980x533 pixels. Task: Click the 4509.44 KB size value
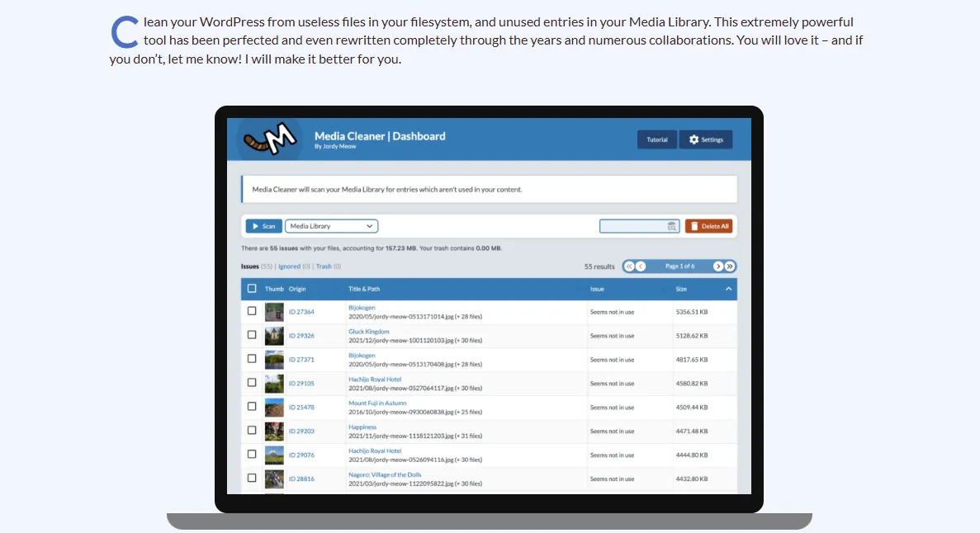pyautogui.click(x=692, y=408)
